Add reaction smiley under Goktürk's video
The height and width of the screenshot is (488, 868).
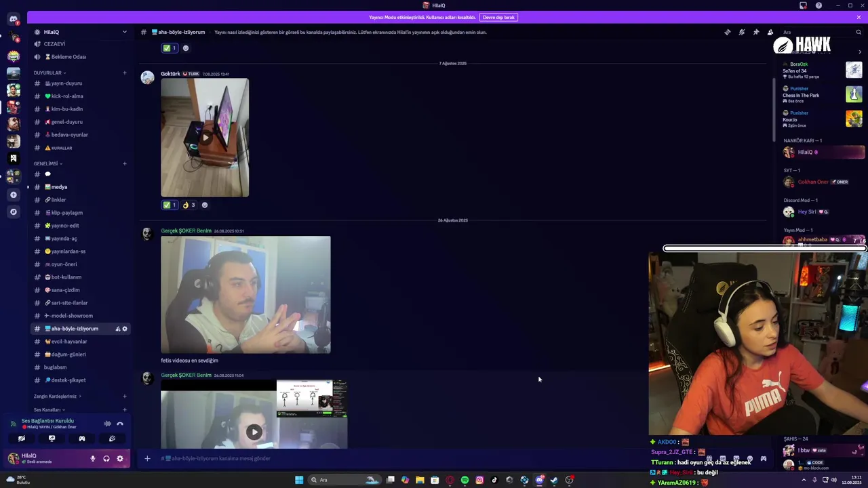[x=205, y=205]
